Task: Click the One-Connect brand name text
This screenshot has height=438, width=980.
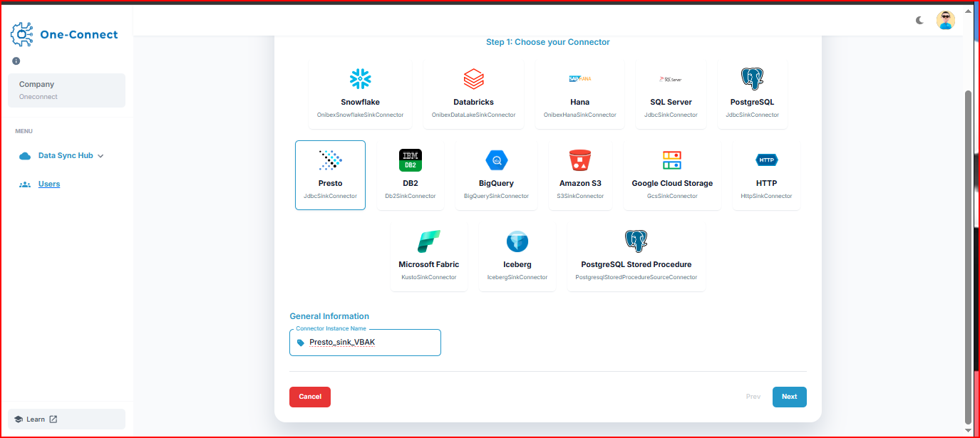Action: 79,34
